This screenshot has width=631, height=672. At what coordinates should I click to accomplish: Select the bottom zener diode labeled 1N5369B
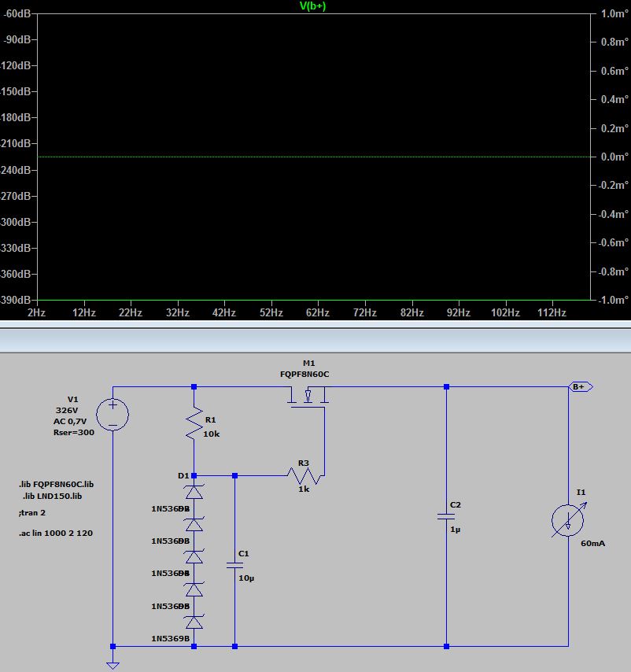(194, 622)
